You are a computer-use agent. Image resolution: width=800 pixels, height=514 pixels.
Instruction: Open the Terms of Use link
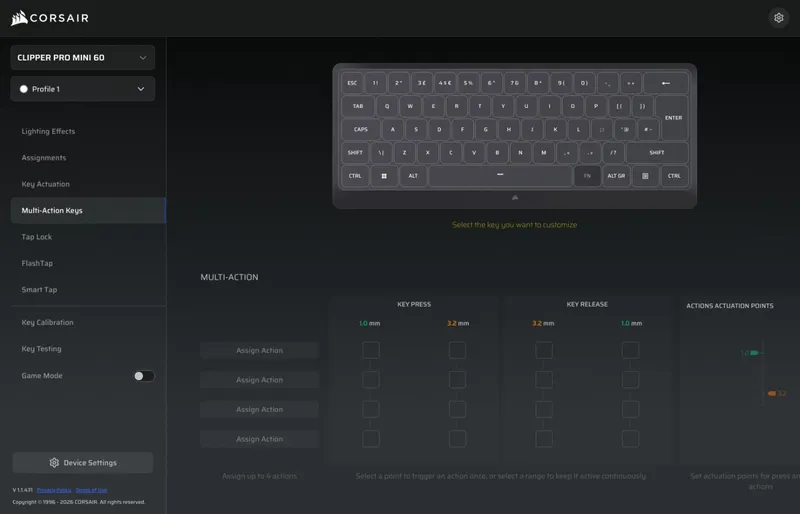(x=91, y=490)
